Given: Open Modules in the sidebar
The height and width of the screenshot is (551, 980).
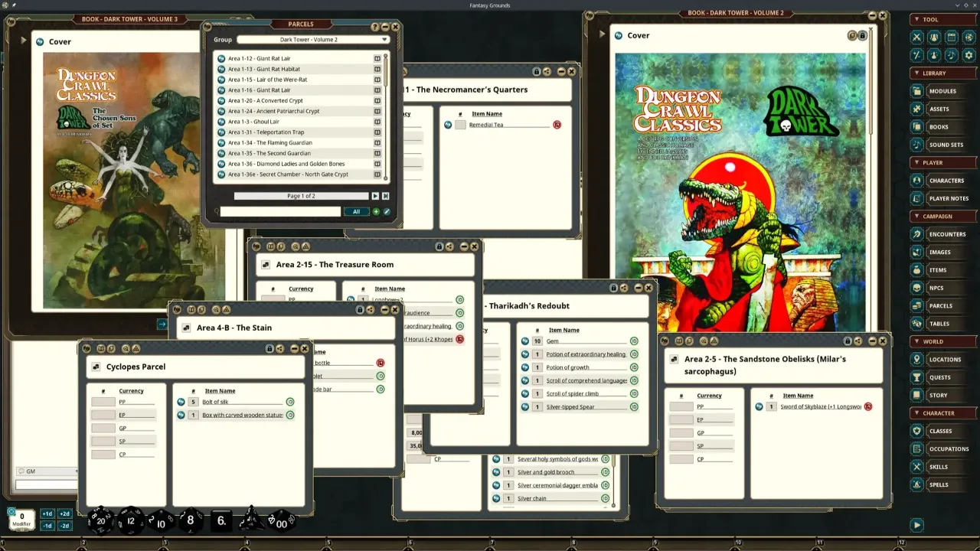Looking at the screenshot, I should click(x=942, y=91).
